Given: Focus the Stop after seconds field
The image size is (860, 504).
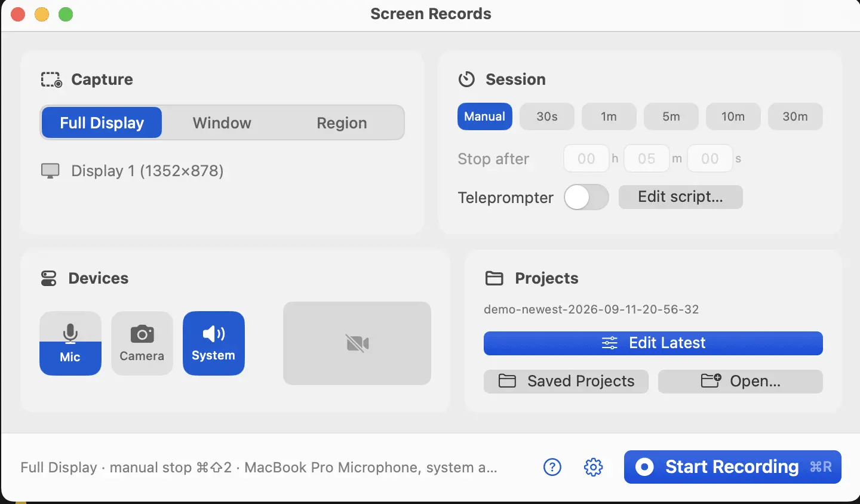Looking at the screenshot, I should click(710, 158).
